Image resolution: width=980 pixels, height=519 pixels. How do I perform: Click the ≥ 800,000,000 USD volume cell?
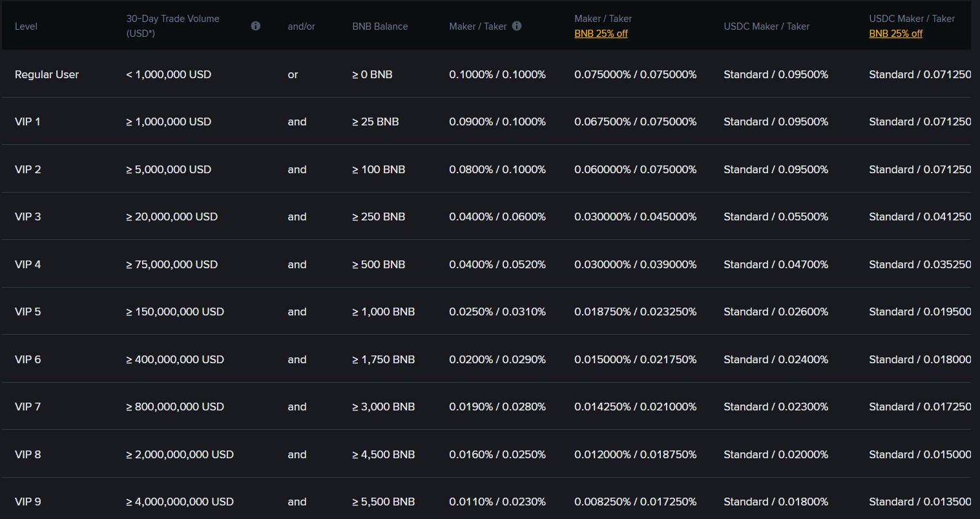tap(175, 407)
